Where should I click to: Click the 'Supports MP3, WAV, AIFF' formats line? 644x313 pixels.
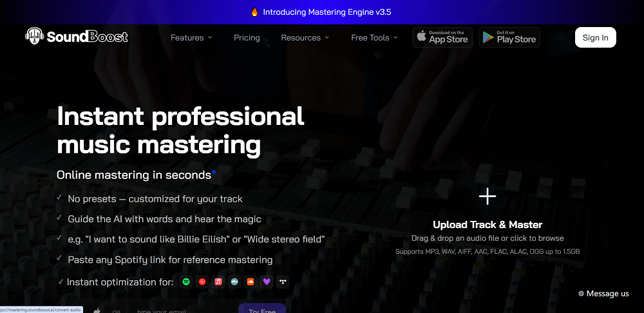(488, 251)
